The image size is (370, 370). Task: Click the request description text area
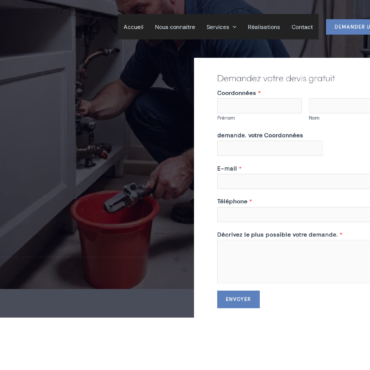click(294, 262)
